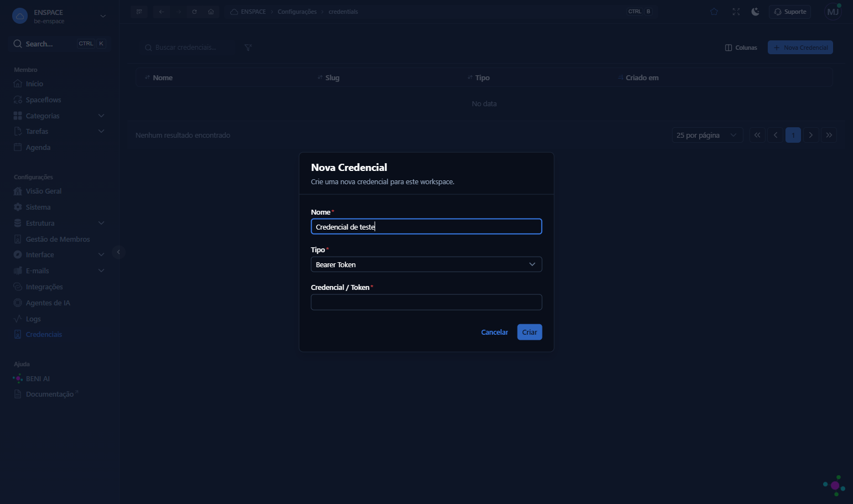853x504 pixels.
Task: Open the 25 por página dropdown
Action: 707,135
